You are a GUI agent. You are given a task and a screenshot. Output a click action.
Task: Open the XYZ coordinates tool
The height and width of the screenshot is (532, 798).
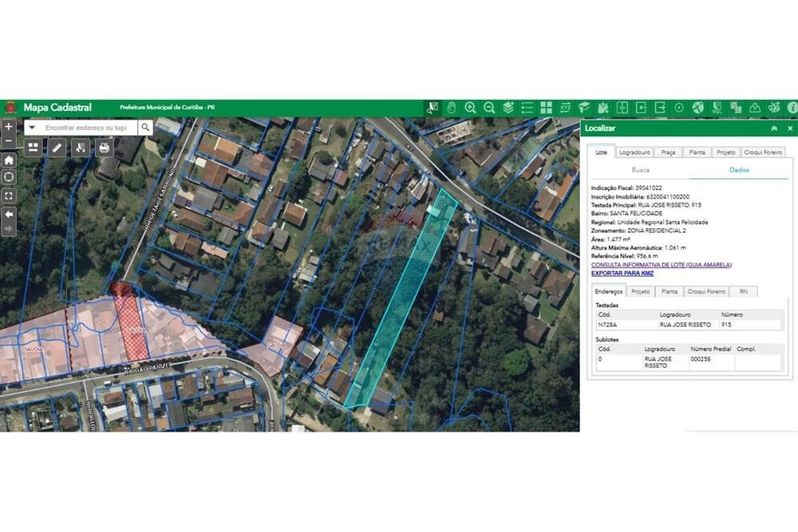click(x=565, y=108)
